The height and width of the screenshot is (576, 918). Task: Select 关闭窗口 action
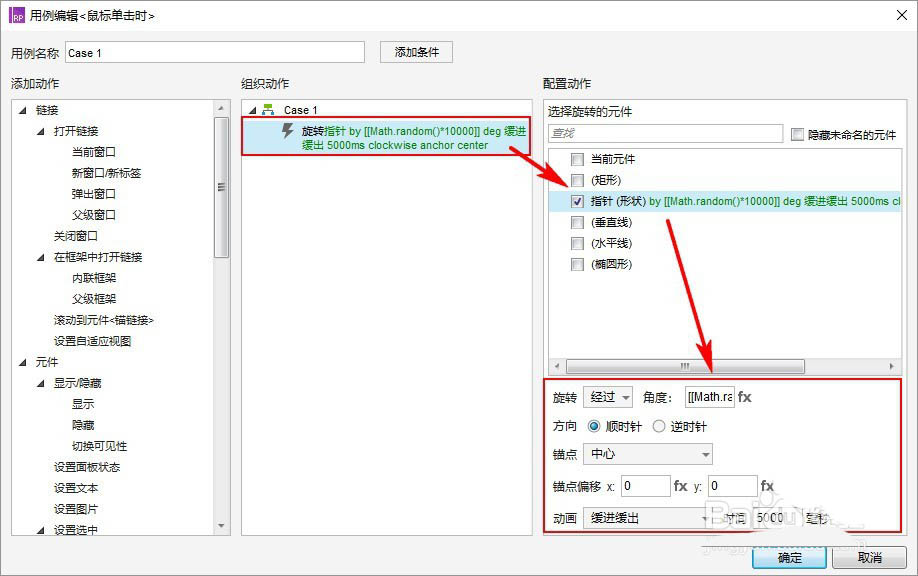76,236
